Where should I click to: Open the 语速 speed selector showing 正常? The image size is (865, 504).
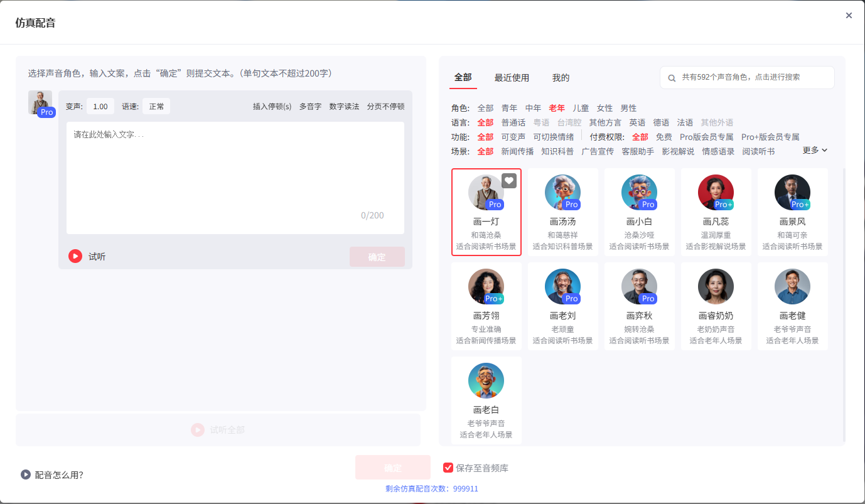[x=156, y=106]
